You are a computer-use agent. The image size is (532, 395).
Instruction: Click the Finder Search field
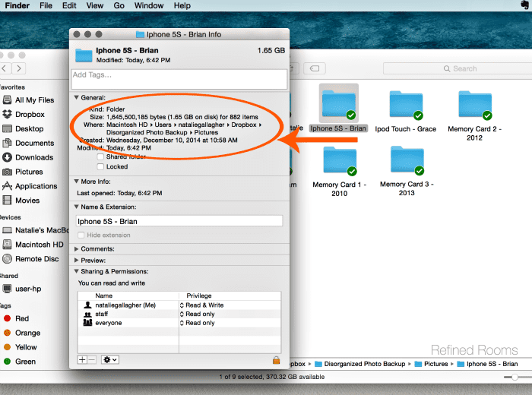click(458, 68)
